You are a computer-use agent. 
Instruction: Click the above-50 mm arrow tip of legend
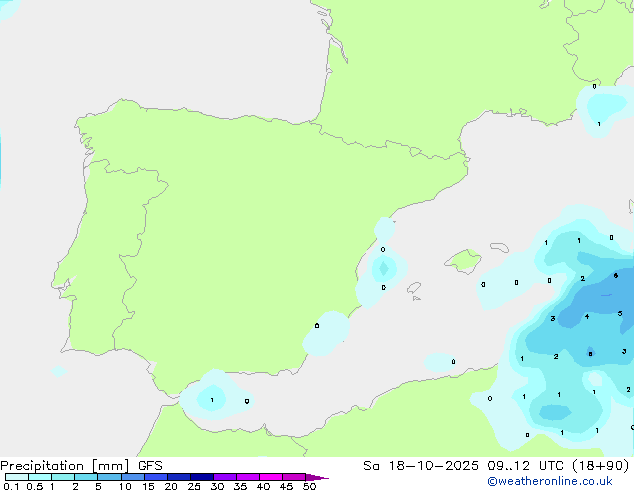(317, 477)
